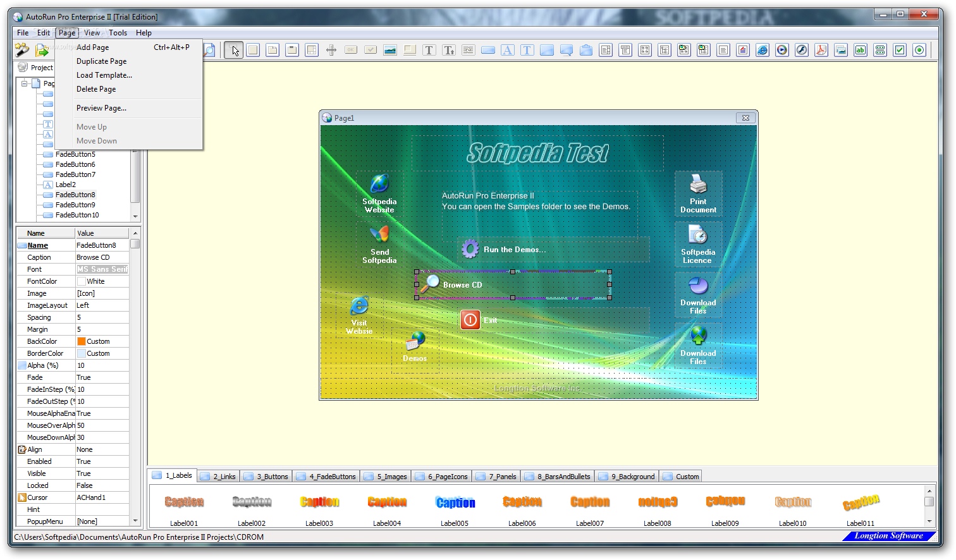Click the scrolling text lines tool icon
This screenshot has height=560, width=956.
pyautogui.click(x=469, y=50)
